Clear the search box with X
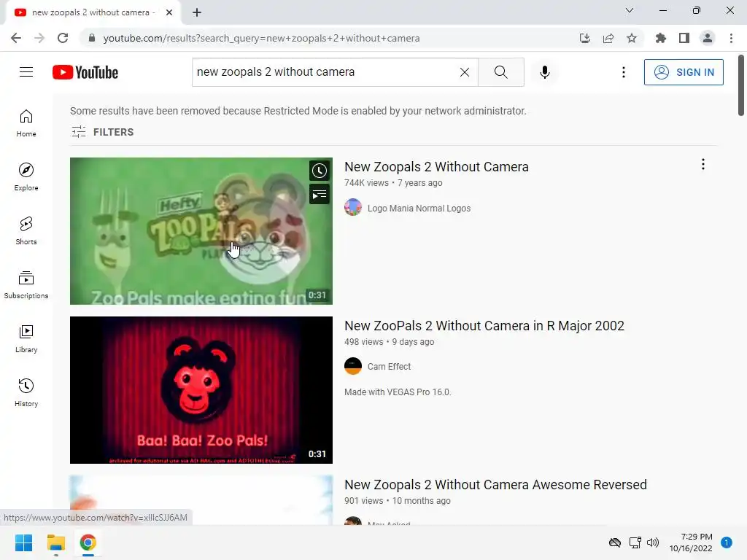 (x=465, y=72)
